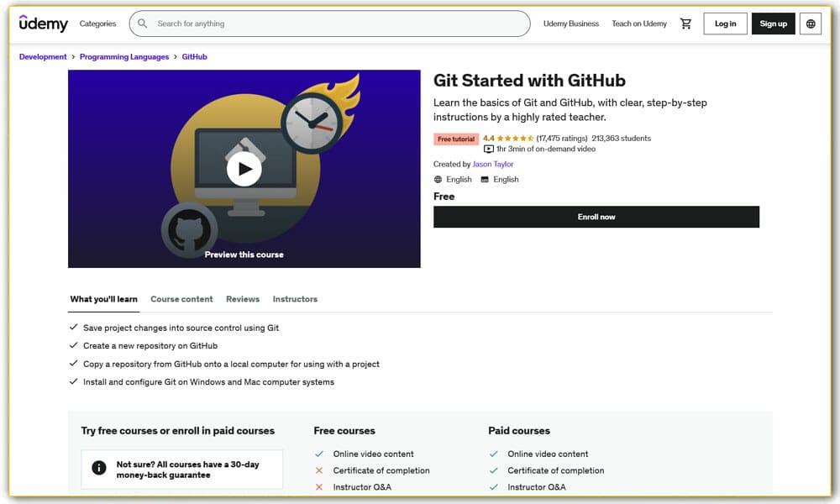
Task: Switch to the Course content tab
Action: [181, 299]
